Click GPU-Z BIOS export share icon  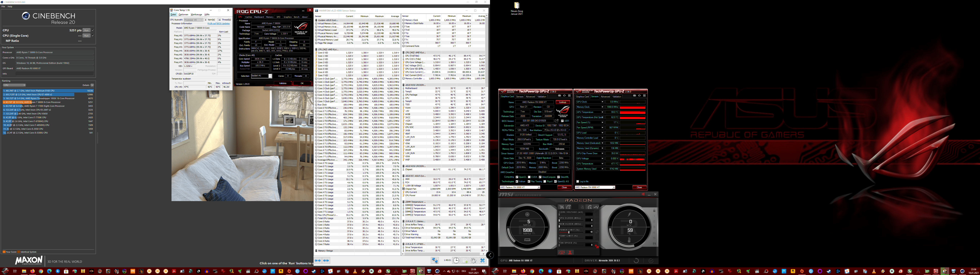(x=557, y=121)
